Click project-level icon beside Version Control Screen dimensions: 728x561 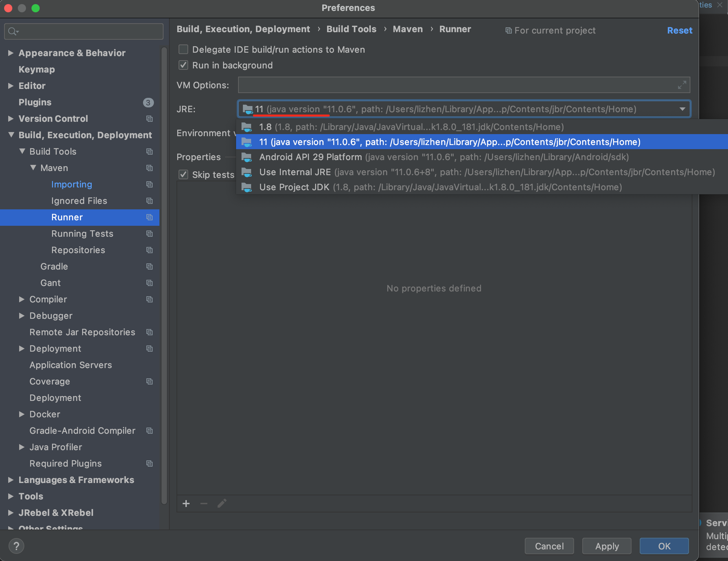[149, 119]
